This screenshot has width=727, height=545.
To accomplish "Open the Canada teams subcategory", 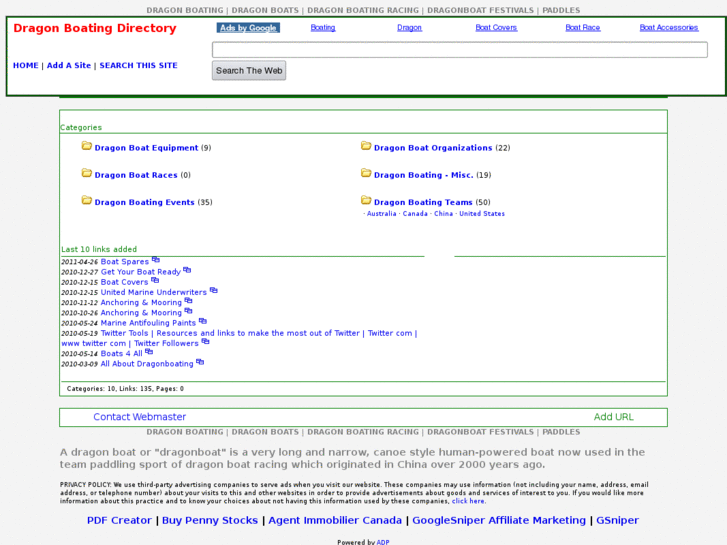I will 415,214.
